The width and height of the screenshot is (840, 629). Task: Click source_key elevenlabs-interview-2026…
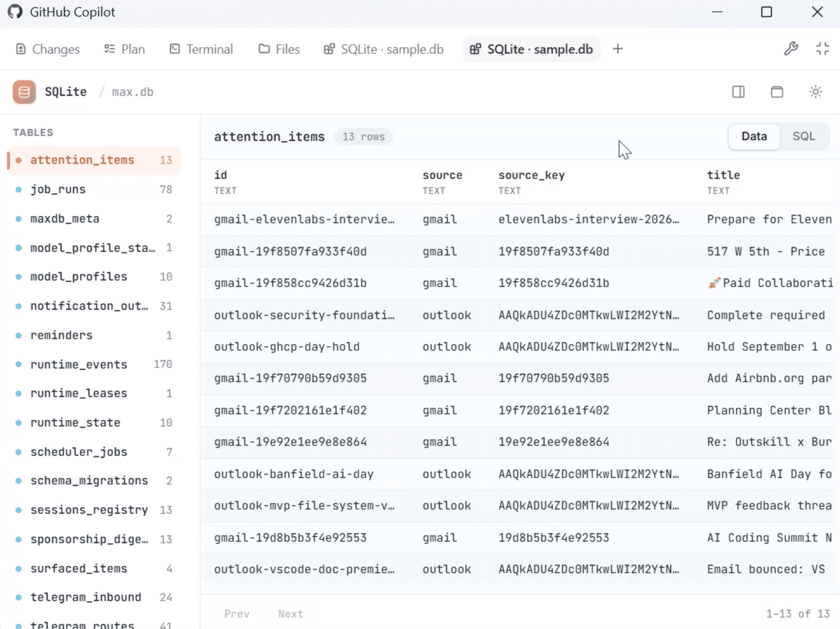589,219
